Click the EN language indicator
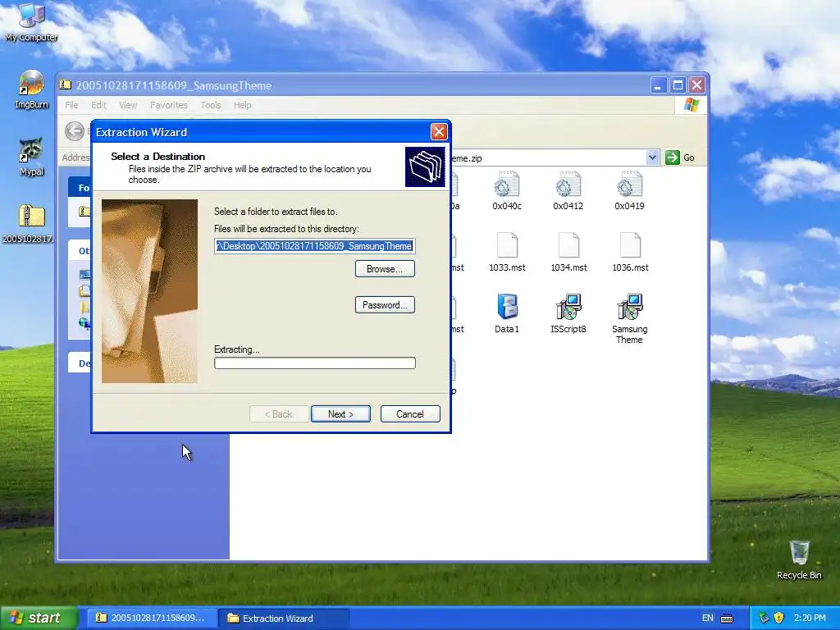The width and height of the screenshot is (840, 630). pyautogui.click(x=708, y=618)
